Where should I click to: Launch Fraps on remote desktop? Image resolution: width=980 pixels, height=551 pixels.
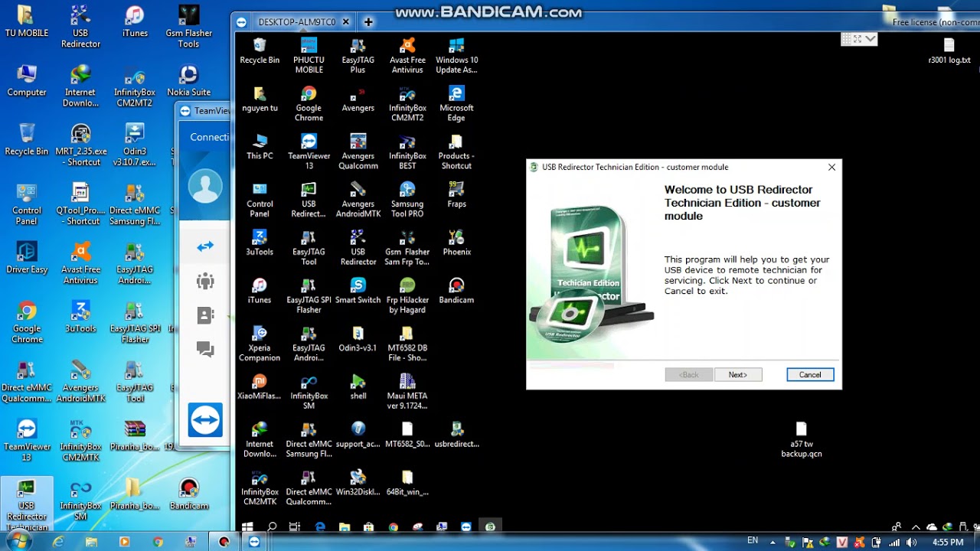456,195
